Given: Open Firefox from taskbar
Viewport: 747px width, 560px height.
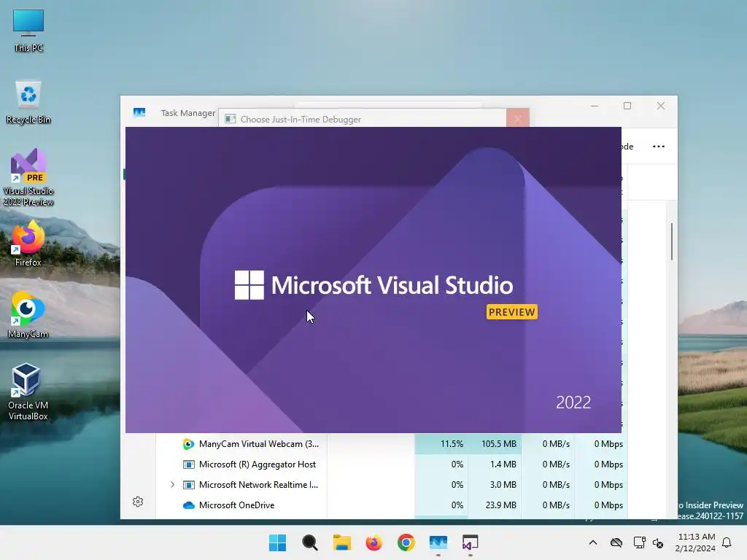Looking at the screenshot, I should pyautogui.click(x=374, y=542).
